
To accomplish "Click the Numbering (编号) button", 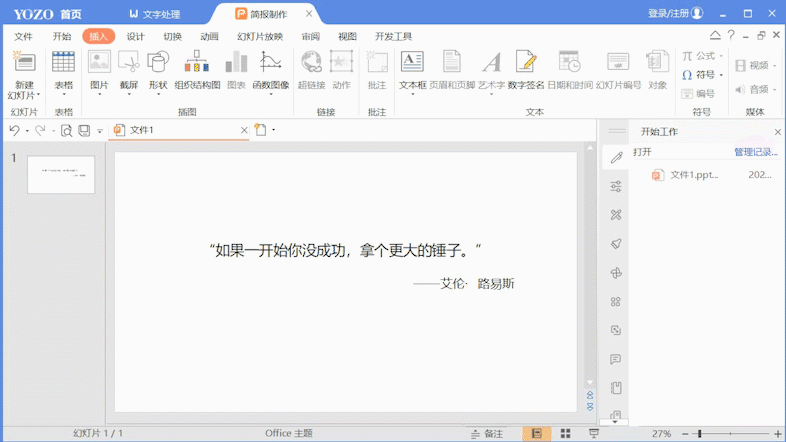I will pyautogui.click(x=698, y=93).
